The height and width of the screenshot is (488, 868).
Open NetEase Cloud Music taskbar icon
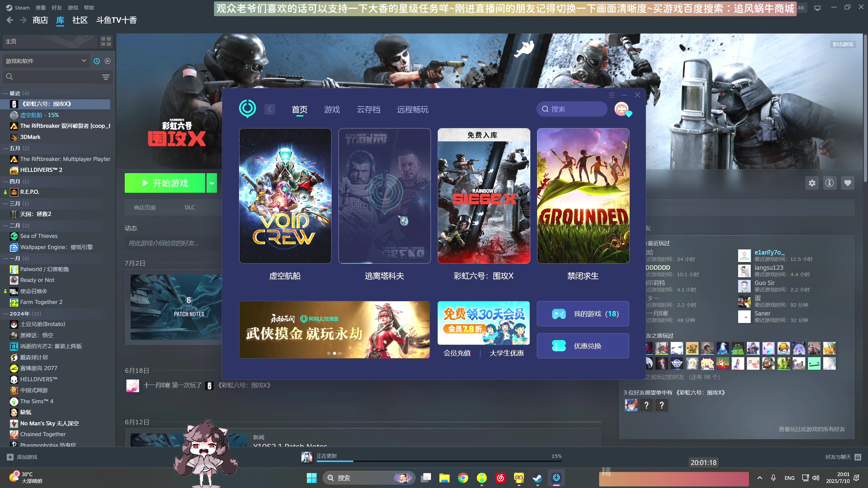pos(500,478)
